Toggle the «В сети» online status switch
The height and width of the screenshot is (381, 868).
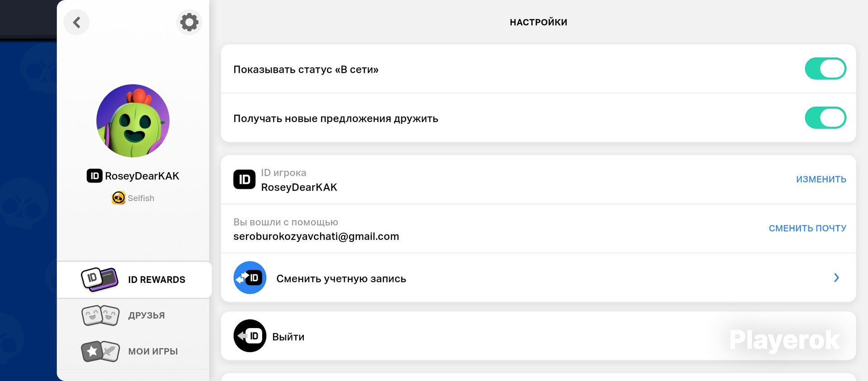pyautogui.click(x=826, y=69)
